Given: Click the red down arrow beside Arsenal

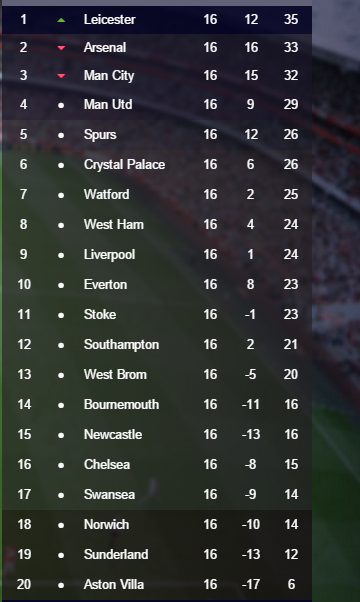Looking at the screenshot, I should (61, 48).
